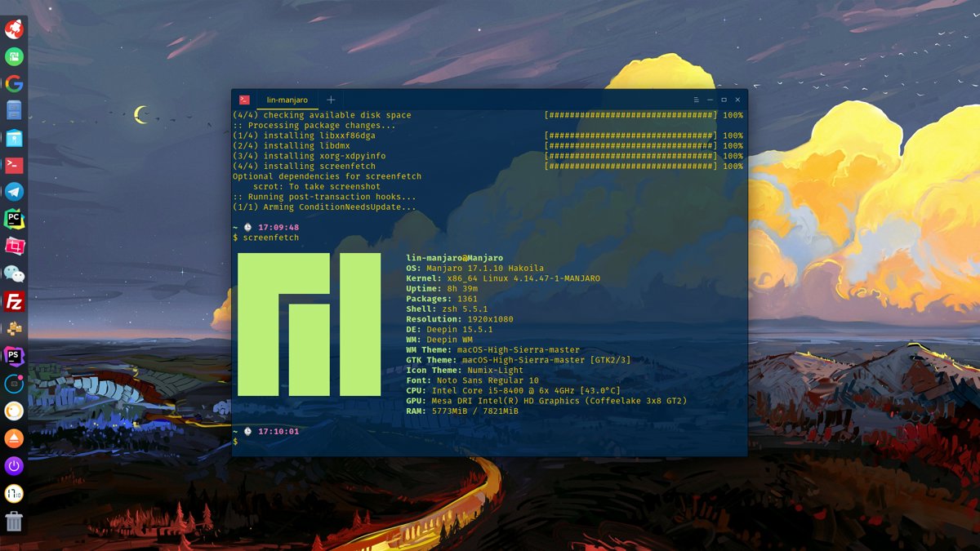Click the 'Packages: 1361' line
Viewport: 980px width, 551px height.
click(442, 299)
